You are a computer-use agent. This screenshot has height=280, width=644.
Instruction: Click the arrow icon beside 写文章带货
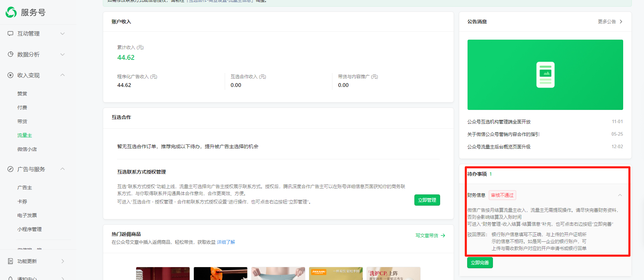[443, 235]
